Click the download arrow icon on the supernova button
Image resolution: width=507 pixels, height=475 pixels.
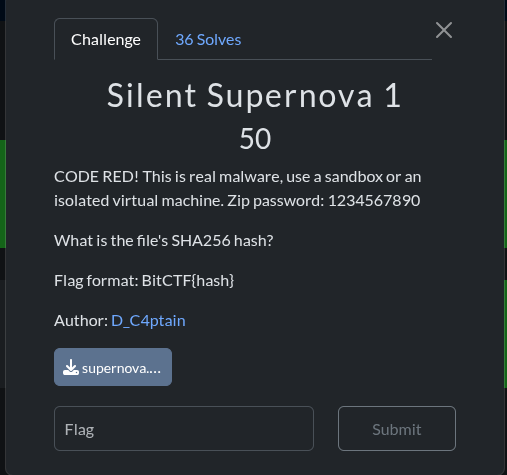tap(71, 367)
